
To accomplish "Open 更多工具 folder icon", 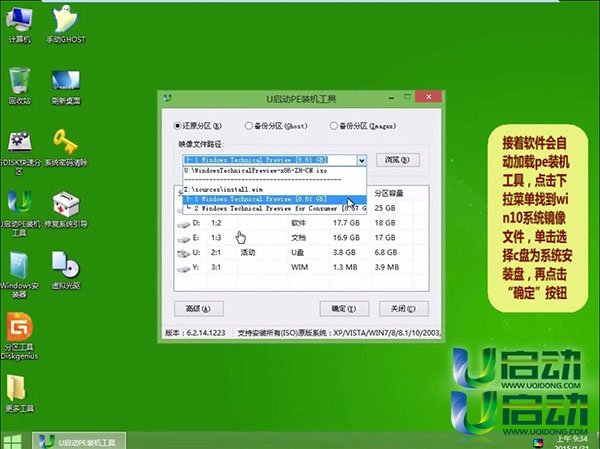I will 19,393.
